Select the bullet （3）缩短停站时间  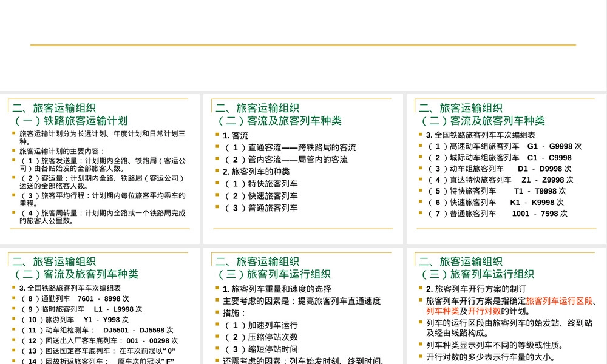coord(261,349)
